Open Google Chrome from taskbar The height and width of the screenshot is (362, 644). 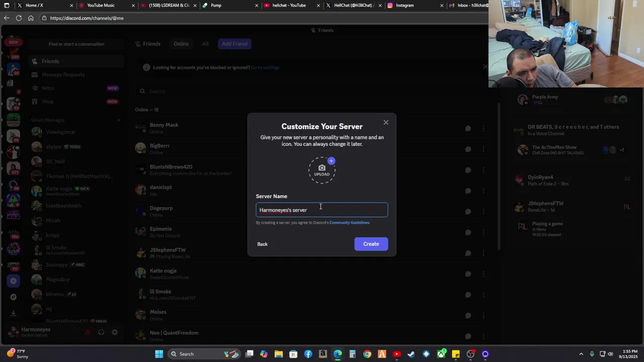[x=367, y=354]
